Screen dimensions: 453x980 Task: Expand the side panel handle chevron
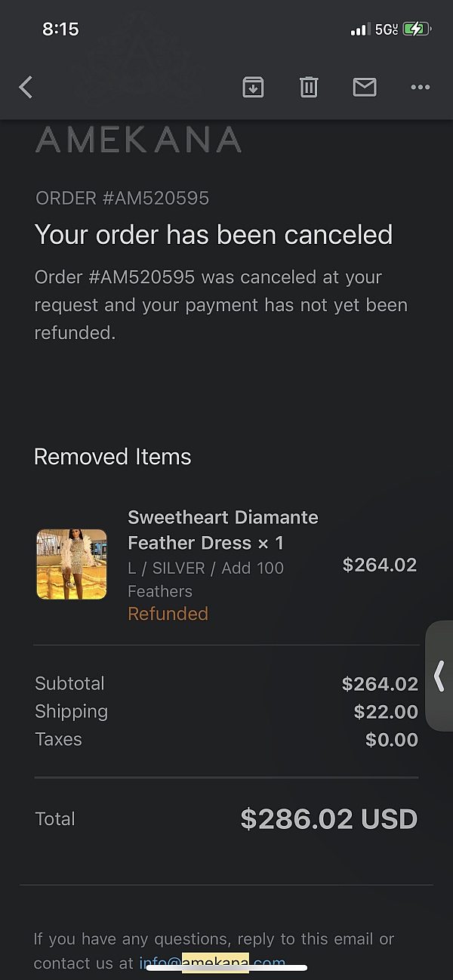439,676
